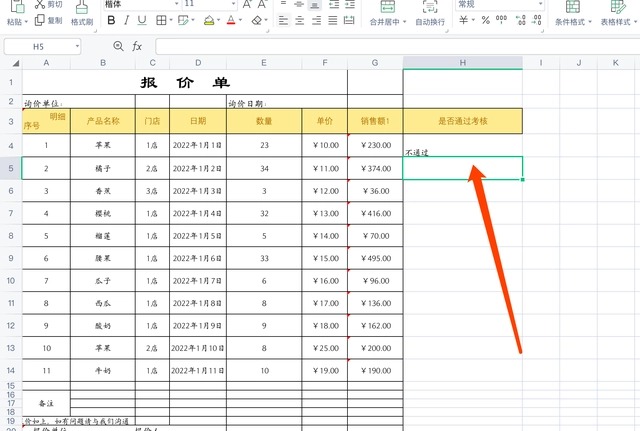This screenshot has height=431, width=640.
Task: Click the 销售额1 header cell
Action: pos(375,121)
